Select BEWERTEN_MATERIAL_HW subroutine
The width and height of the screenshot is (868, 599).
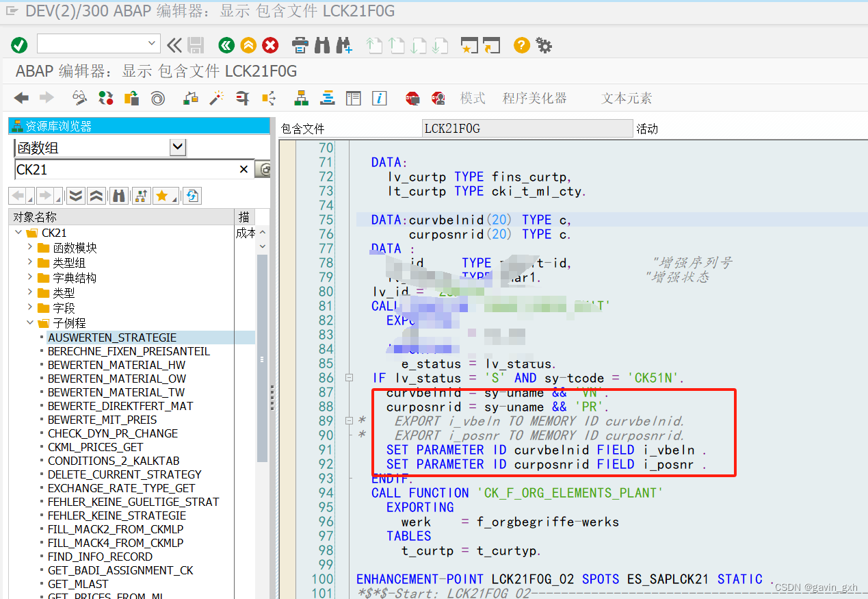pyautogui.click(x=116, y=365)
